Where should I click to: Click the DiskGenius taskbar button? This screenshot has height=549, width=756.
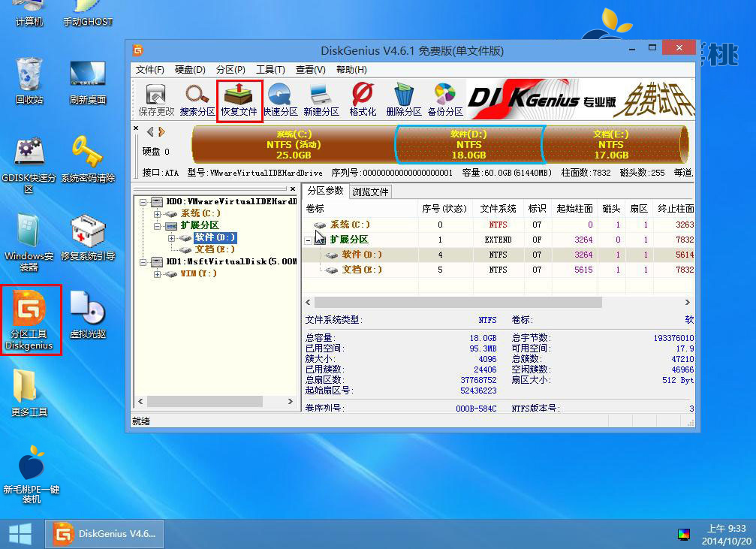click(104, 534)
